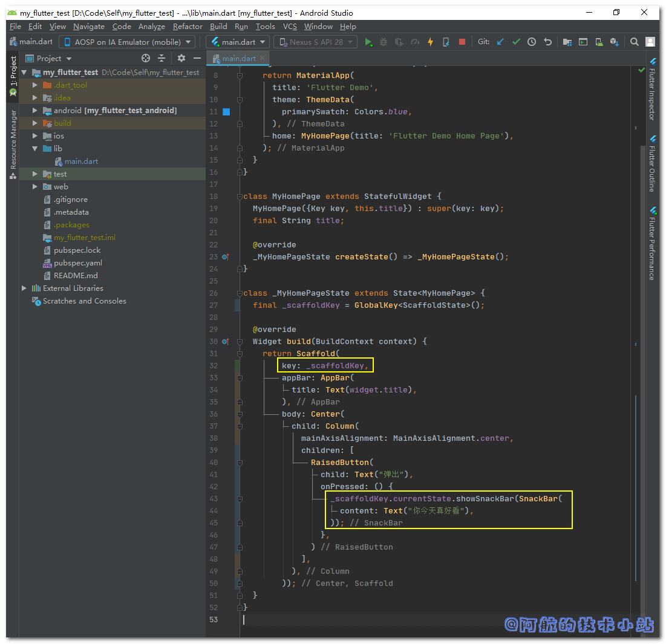Click the Profile gauge icon

(414, 42)
